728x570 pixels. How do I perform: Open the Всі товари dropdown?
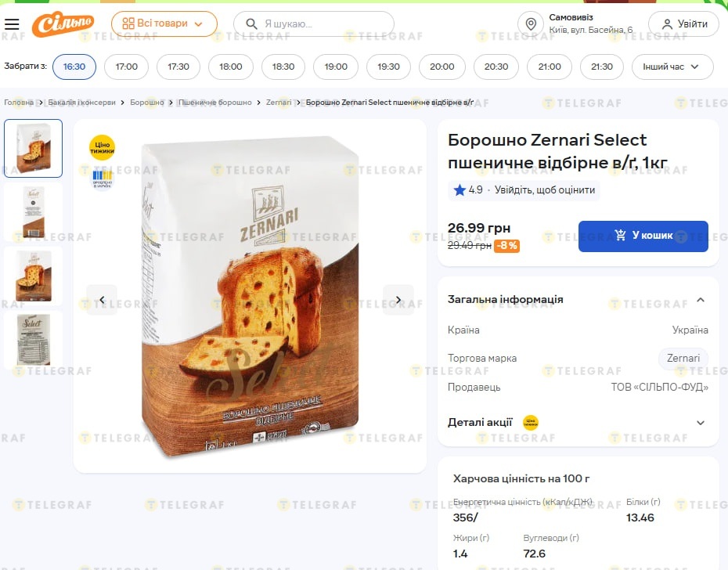click(164, 24)
